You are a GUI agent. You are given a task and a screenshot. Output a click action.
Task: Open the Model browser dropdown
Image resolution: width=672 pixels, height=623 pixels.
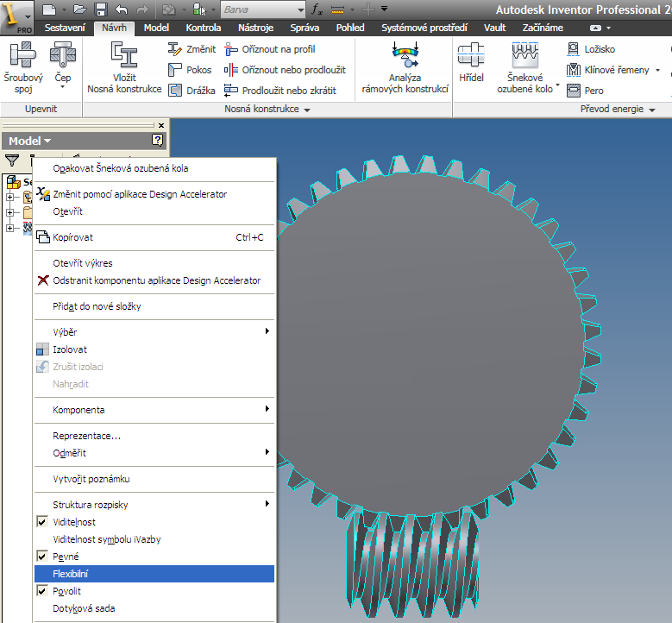[29, 141]
